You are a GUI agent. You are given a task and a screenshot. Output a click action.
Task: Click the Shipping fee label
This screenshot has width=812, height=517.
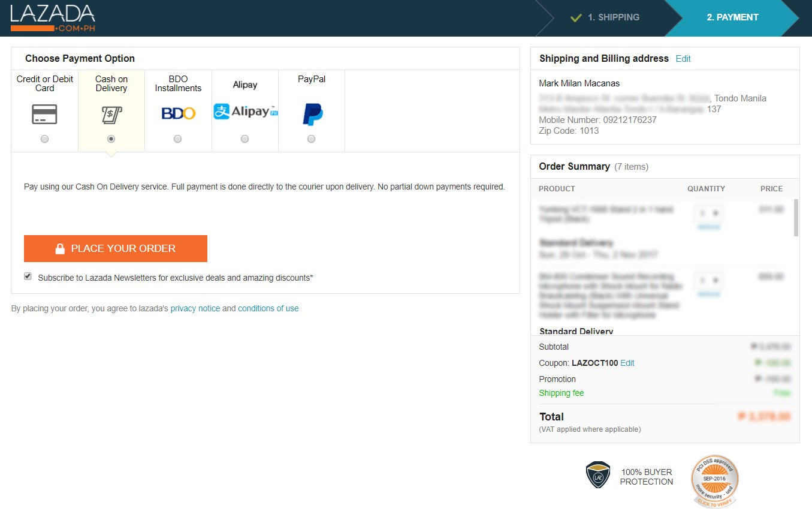[x=562, y=393]
